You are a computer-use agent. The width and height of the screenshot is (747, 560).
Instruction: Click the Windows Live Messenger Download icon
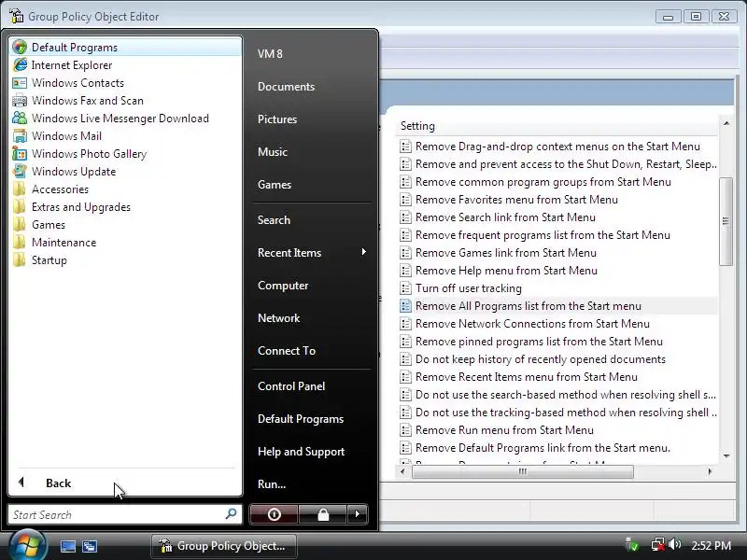pyautogui.click(x=20, y=119)
